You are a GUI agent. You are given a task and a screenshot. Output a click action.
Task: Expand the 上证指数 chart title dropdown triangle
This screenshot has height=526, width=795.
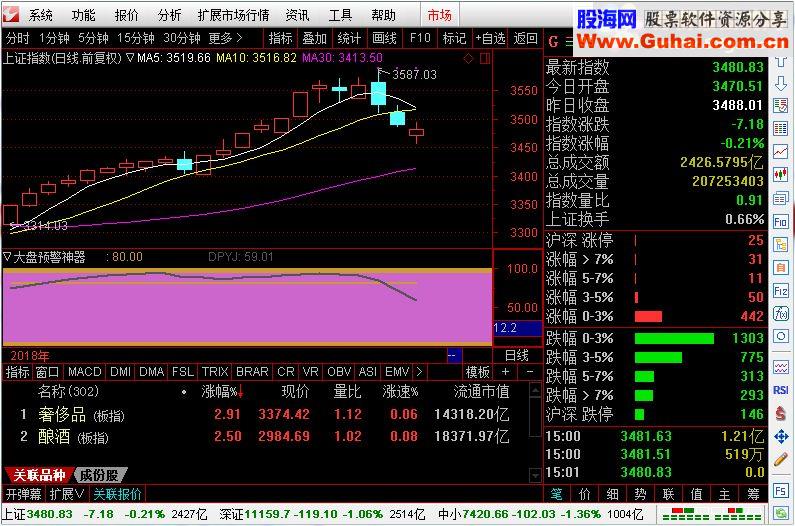pos(130,58)
